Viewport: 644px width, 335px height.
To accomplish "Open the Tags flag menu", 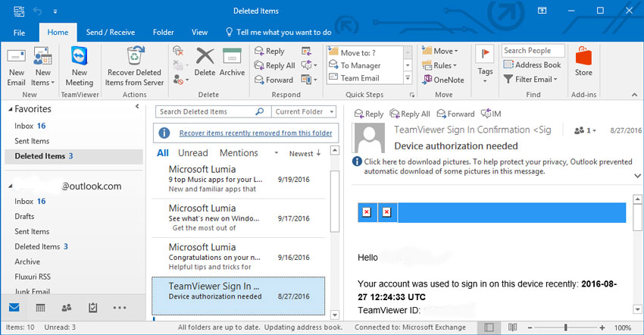I will (x=485, y=64).
